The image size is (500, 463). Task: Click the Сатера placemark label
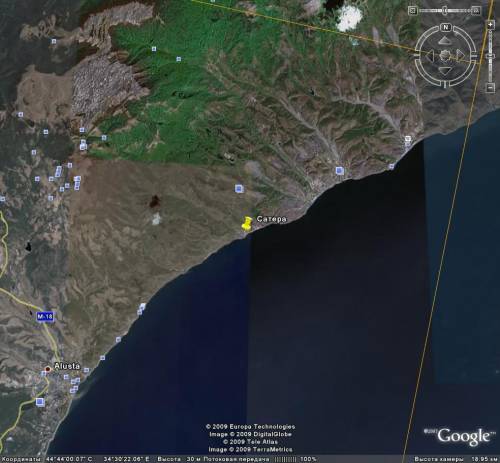pos(271,219)
